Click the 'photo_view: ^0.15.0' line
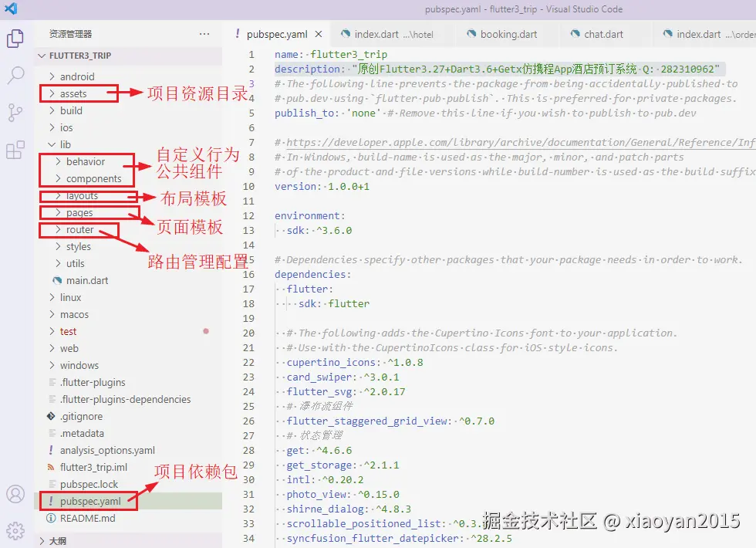The width and height of the screenshot is (756, 548). [x=343, y=495]
